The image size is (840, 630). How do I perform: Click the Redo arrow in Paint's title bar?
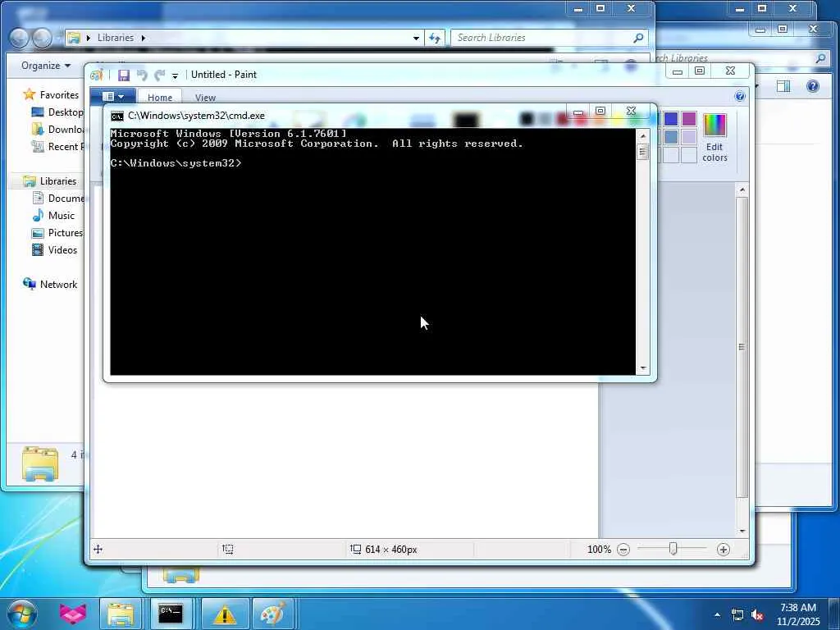[x=160, y=75]
